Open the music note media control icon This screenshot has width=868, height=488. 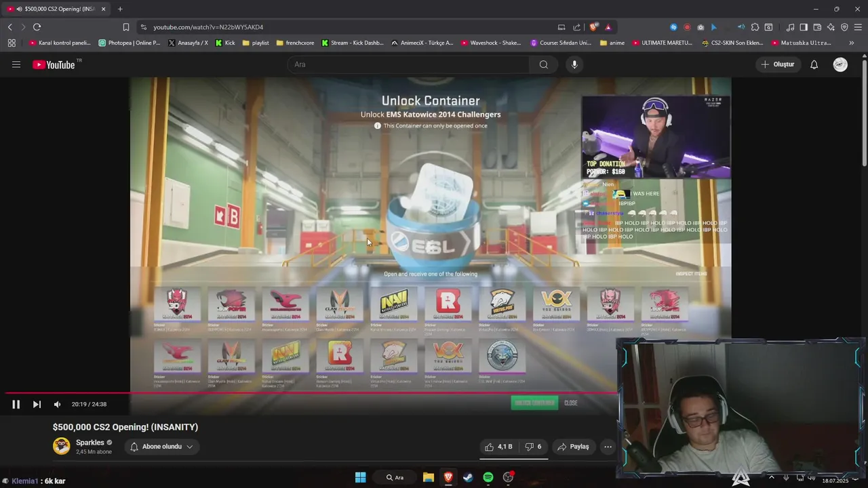[x=790, y=27]
